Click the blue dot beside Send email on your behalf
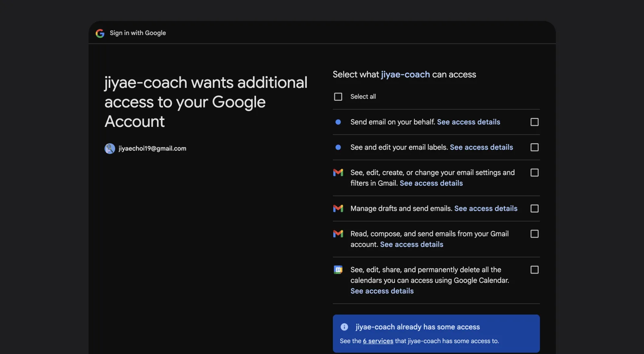This screenshot has width=644, height=354. (338, 122)
